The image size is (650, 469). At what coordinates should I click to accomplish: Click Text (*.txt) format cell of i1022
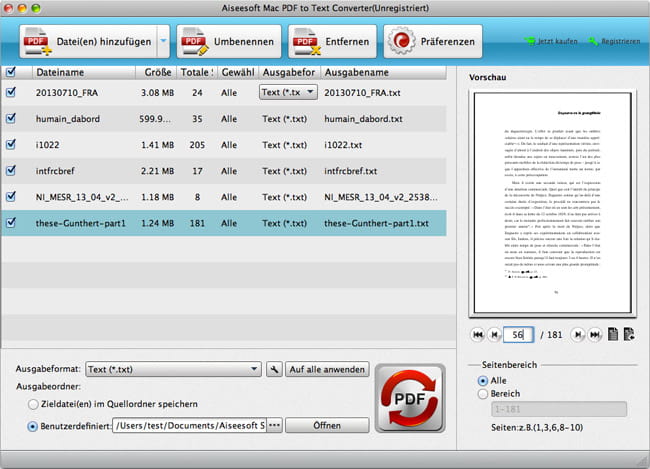[x=284, y=145]
